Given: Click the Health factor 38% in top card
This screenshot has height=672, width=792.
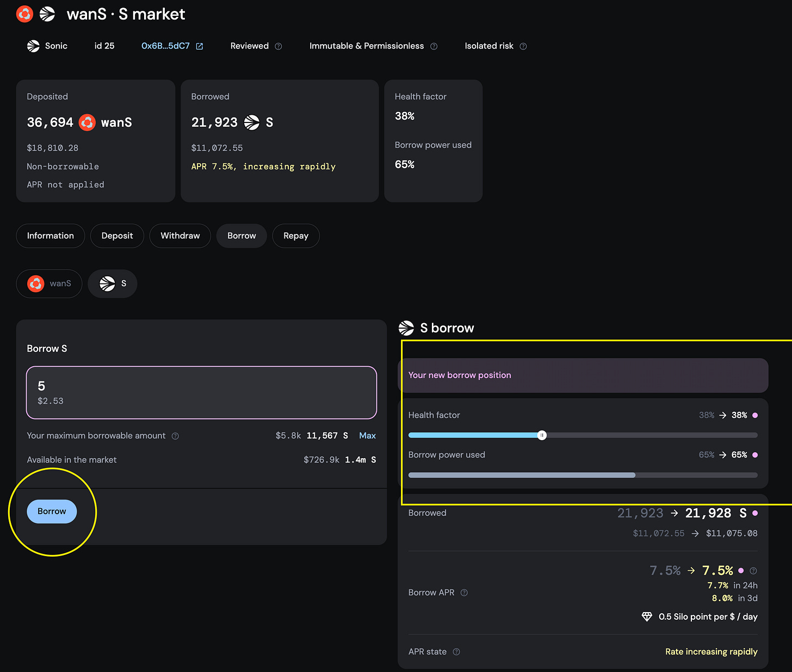Looking at the screenshot, I should point(405,116).
